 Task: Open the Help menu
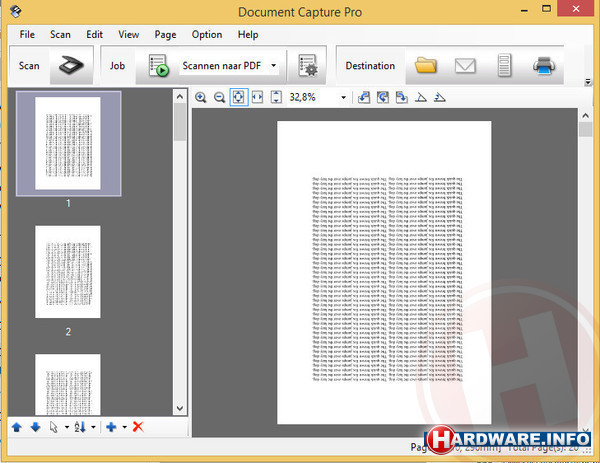point(248,34)
